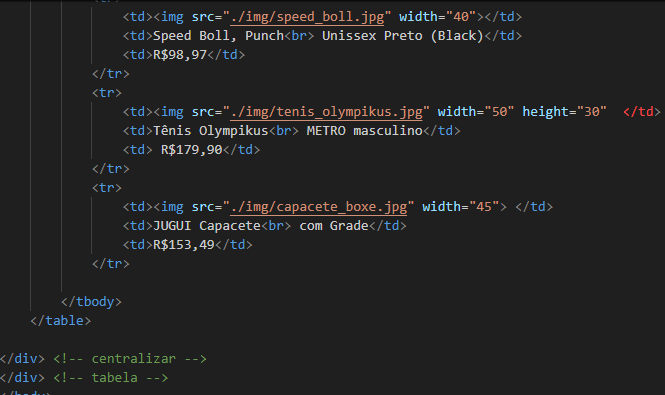The width and height of the screenshot is (665, 395).
Task: Open the ./img/capacete_boxe.jpg path link
Action: [x=319, y=207]
